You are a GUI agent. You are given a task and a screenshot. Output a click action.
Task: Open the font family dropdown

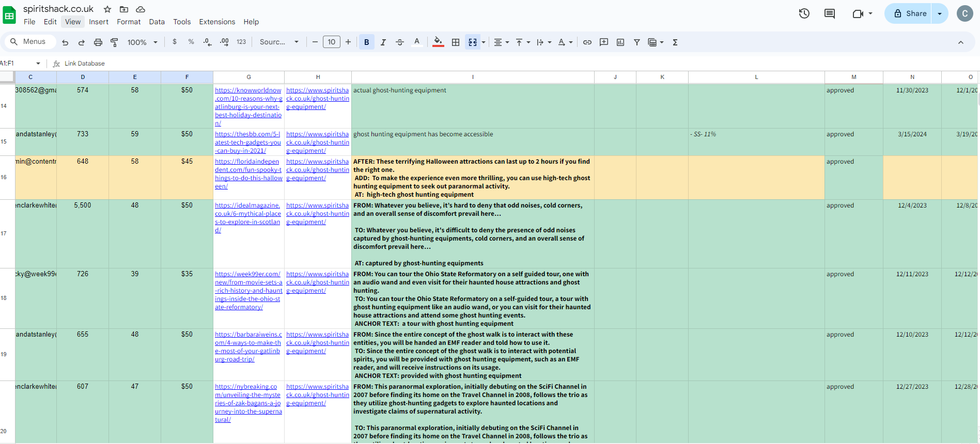pos(279,42)
